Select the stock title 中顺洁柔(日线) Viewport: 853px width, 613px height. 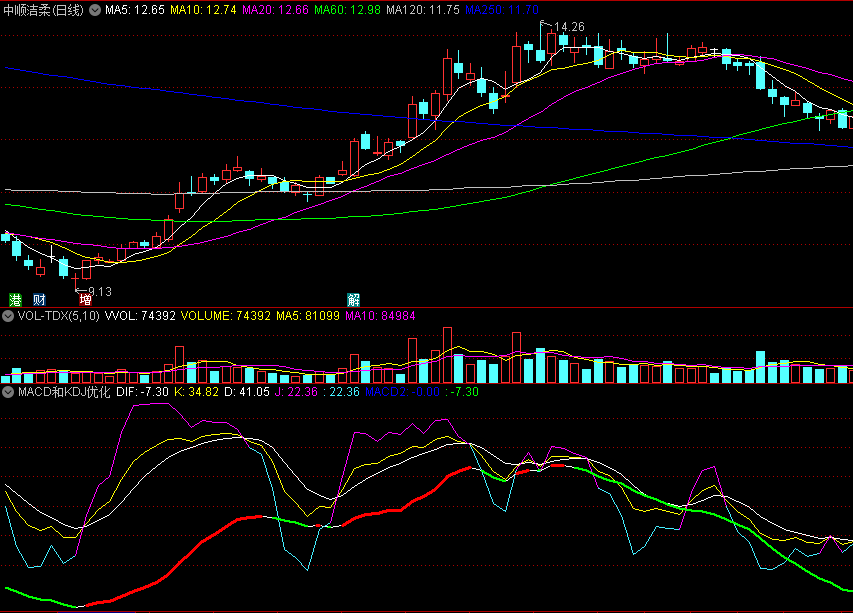[x=44, y=10]
